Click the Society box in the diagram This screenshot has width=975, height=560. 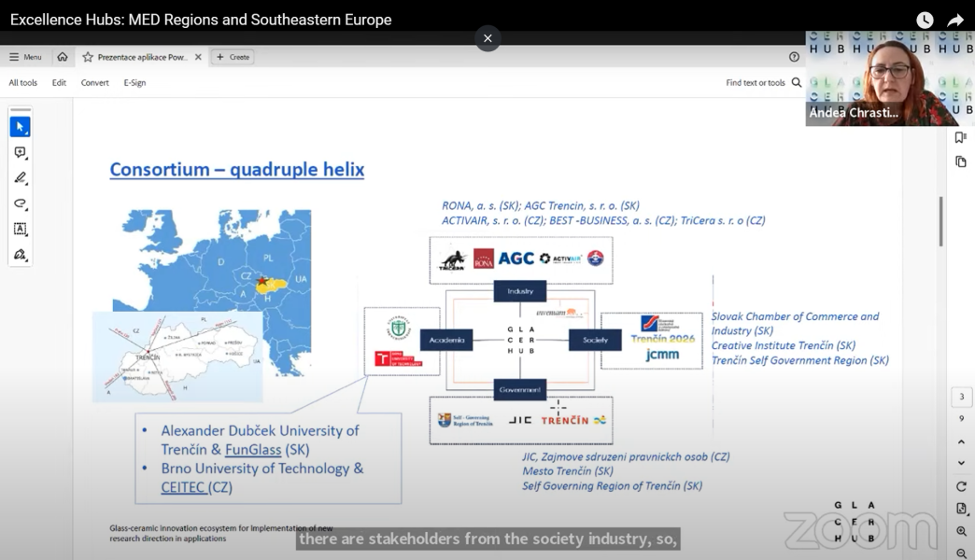point(595,340)
